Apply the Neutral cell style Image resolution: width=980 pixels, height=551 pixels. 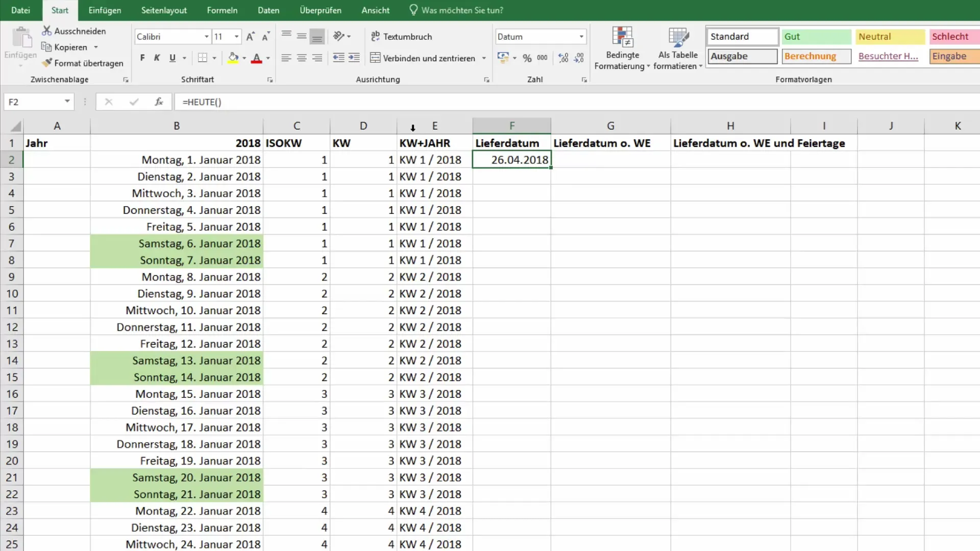coord(890,36)
